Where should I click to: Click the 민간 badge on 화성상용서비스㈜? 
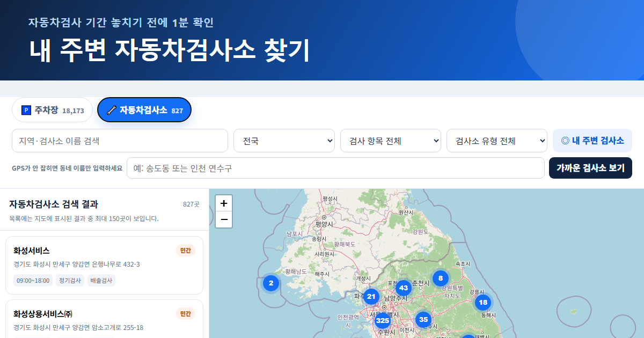click(186, 314)
